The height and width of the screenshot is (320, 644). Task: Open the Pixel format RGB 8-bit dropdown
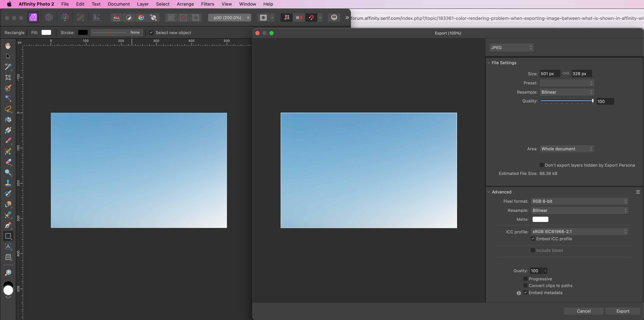[580, 201]
